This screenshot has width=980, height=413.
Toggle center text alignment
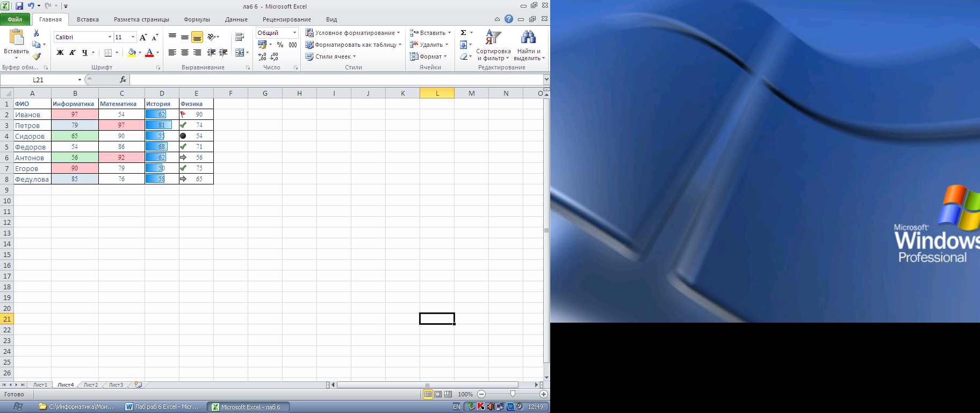click(185, 53)
